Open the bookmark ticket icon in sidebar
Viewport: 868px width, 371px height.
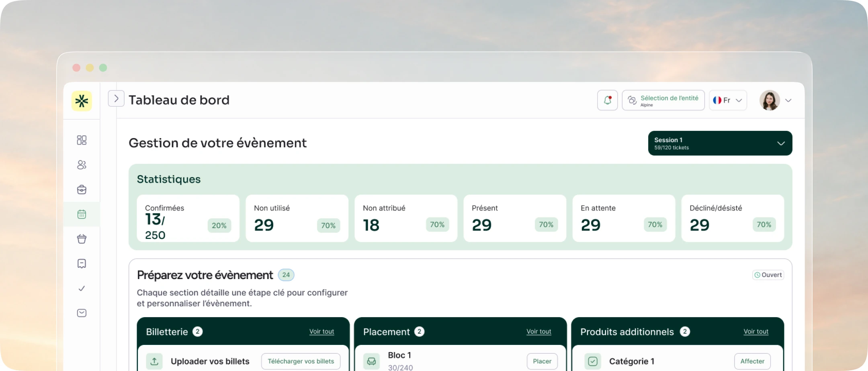[82, 264]
